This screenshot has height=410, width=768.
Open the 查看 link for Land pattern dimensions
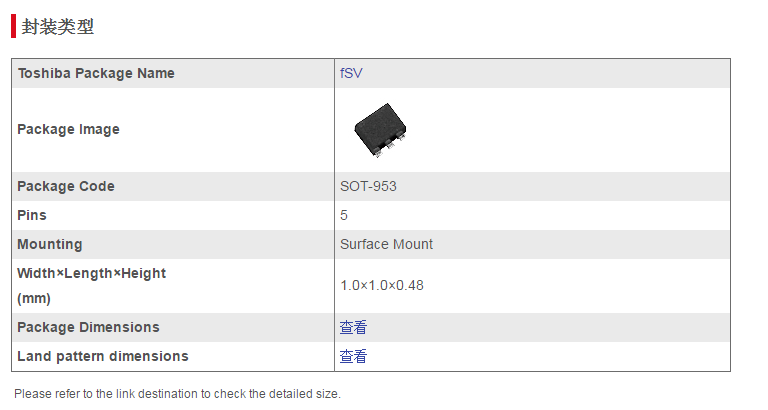[353, 356]
